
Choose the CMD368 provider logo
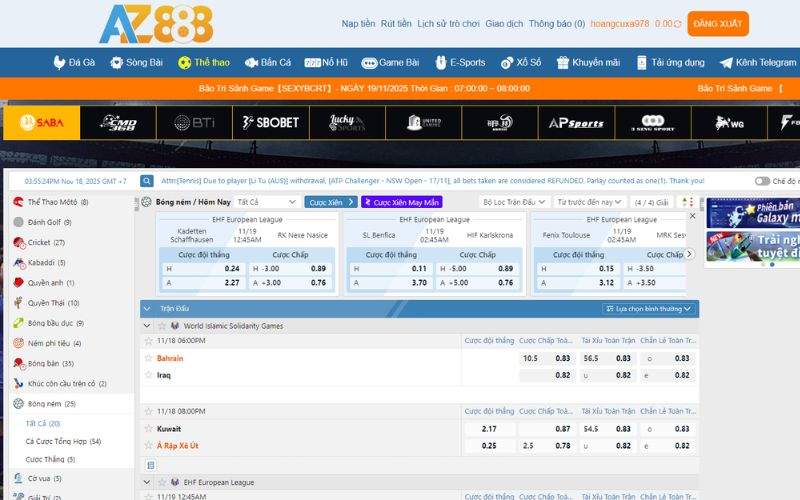coord(117,123)
